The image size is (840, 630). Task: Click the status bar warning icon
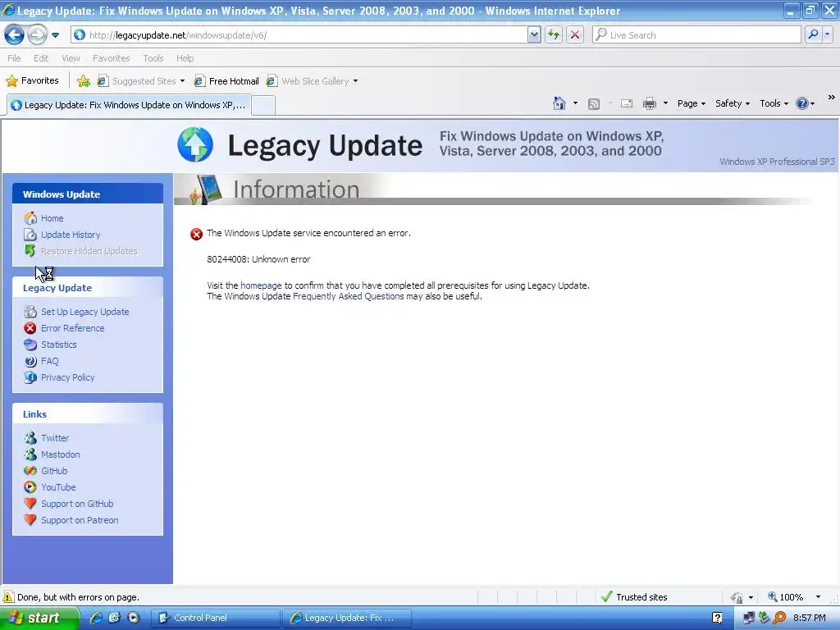coord(8,597)
